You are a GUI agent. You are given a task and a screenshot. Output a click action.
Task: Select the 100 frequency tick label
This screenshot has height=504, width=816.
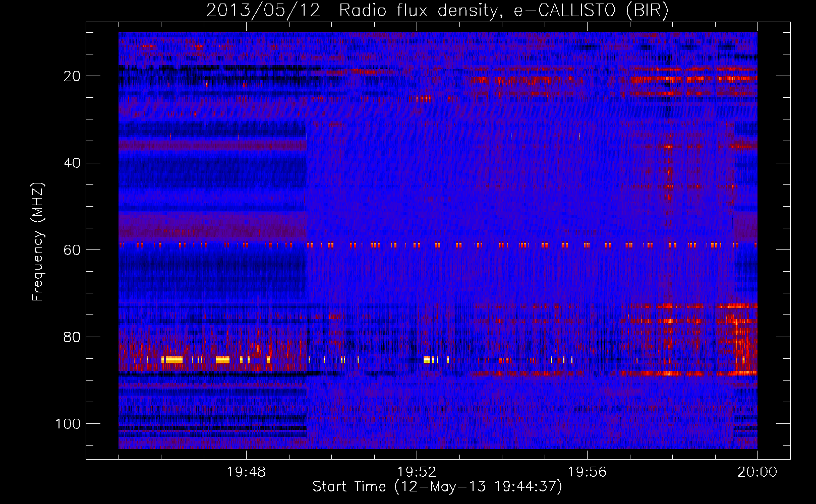coord(68,424)
